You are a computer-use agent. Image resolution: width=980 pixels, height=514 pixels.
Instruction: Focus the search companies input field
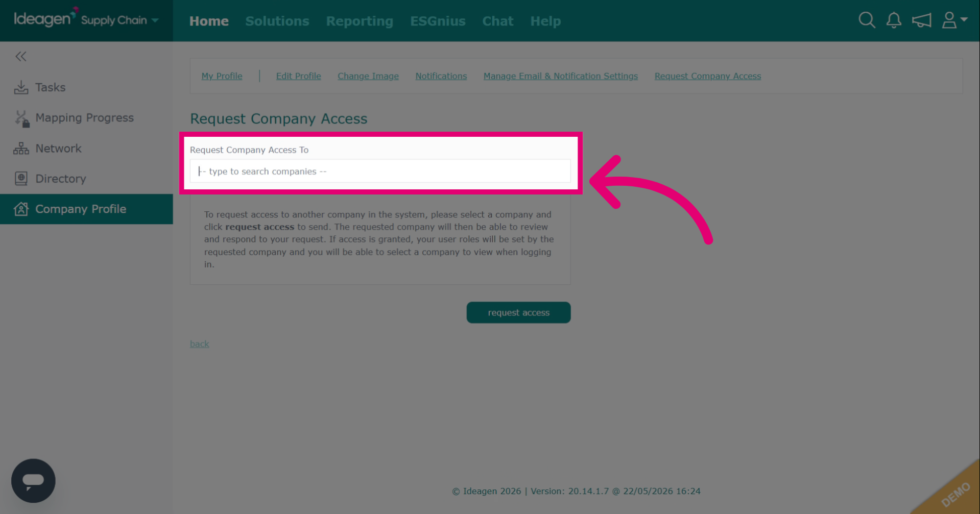(380, 171)
